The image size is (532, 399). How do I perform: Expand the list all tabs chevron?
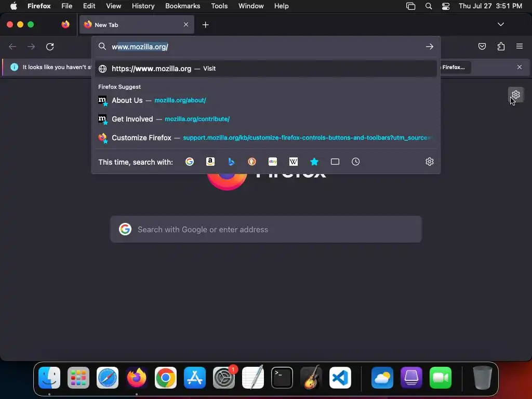point(500,24)
